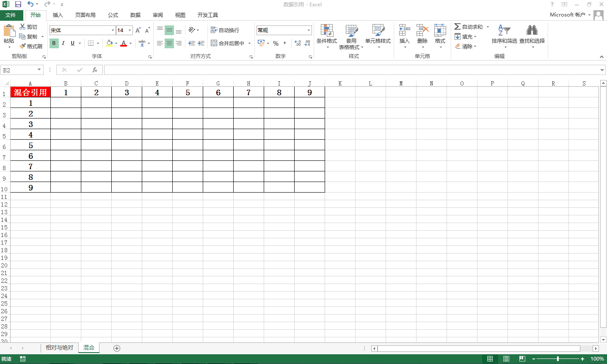The width and height of the screenshot is (607, 364).
Task: Toggle Wrap Text (自动换行)
Action: 225,30
